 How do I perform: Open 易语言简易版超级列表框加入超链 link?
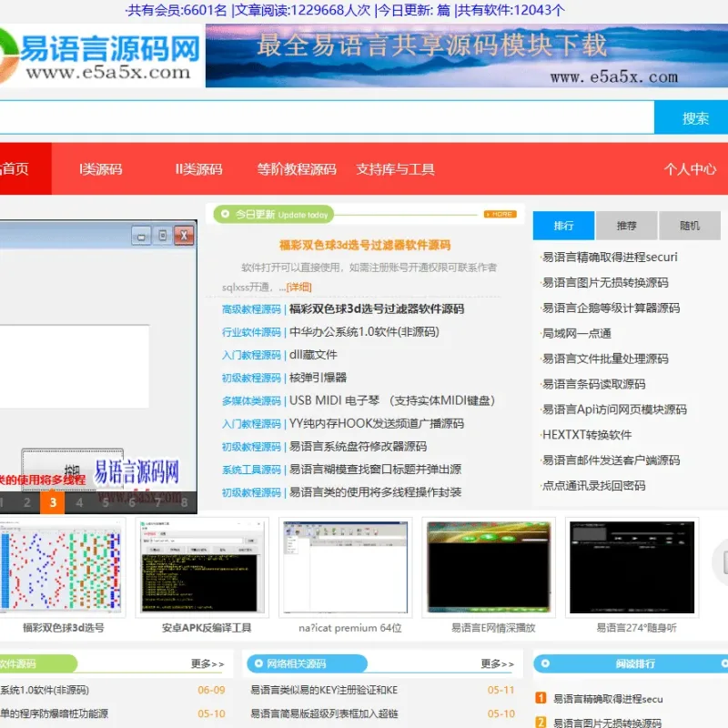click(324, 713)
